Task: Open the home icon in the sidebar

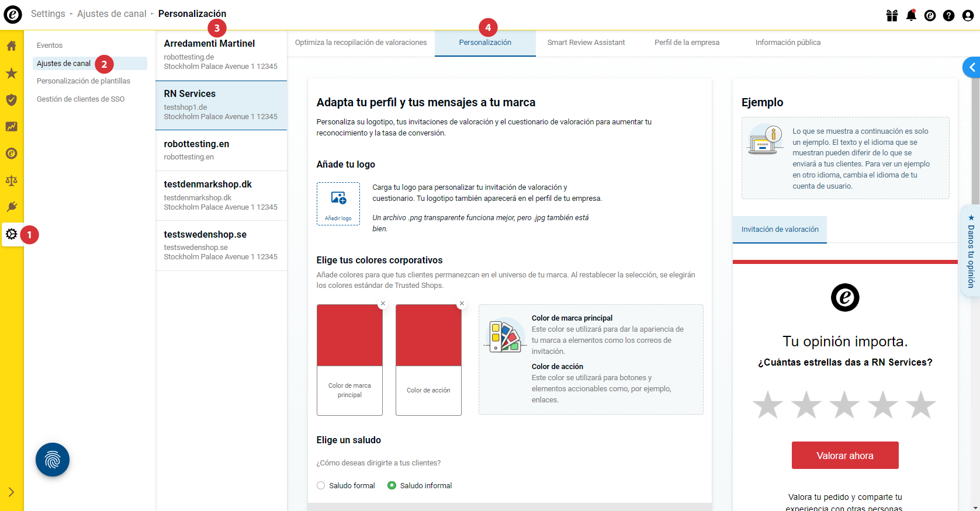Action: pos(11,46)
